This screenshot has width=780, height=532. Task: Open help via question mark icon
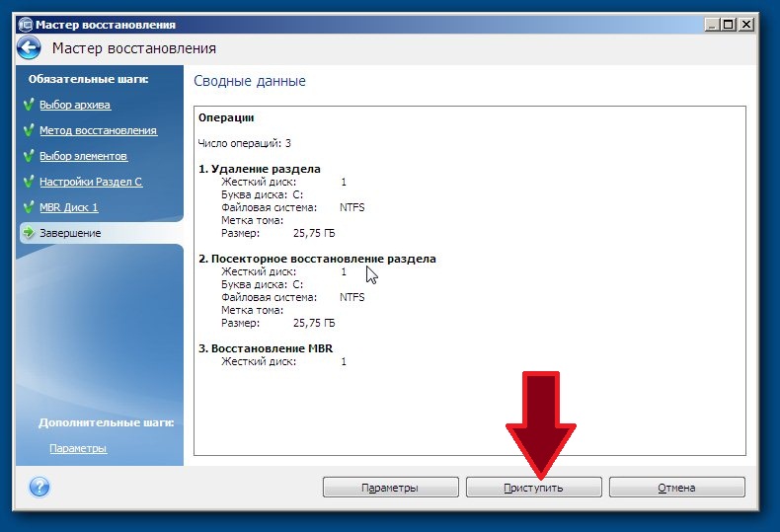click(39, 487)
